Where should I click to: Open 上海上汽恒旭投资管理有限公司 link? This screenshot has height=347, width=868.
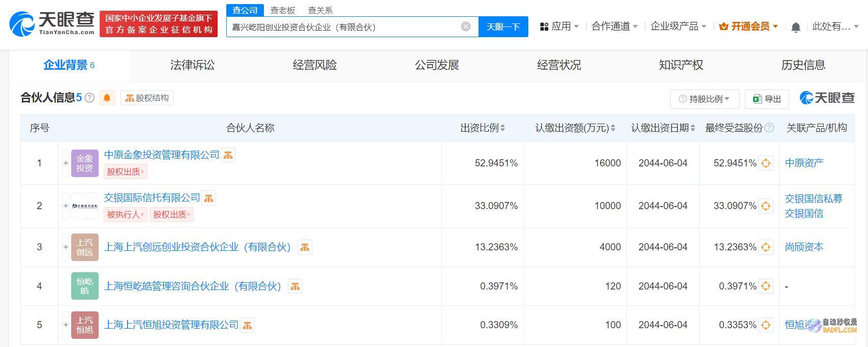[x=171, y=325]
